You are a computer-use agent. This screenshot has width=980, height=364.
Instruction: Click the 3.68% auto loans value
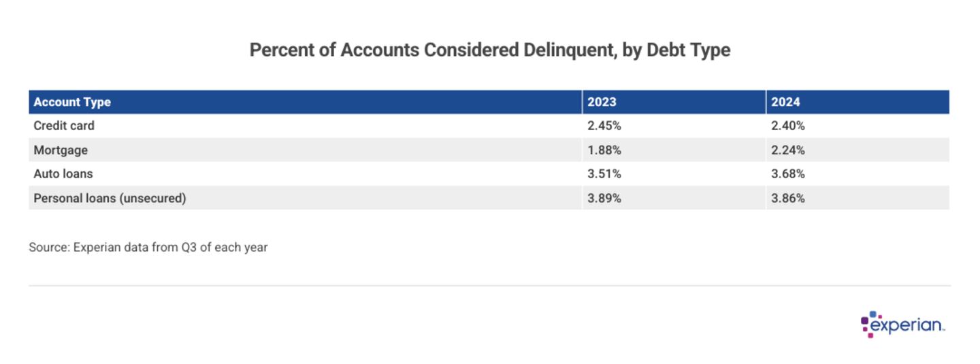coord(788,173)
